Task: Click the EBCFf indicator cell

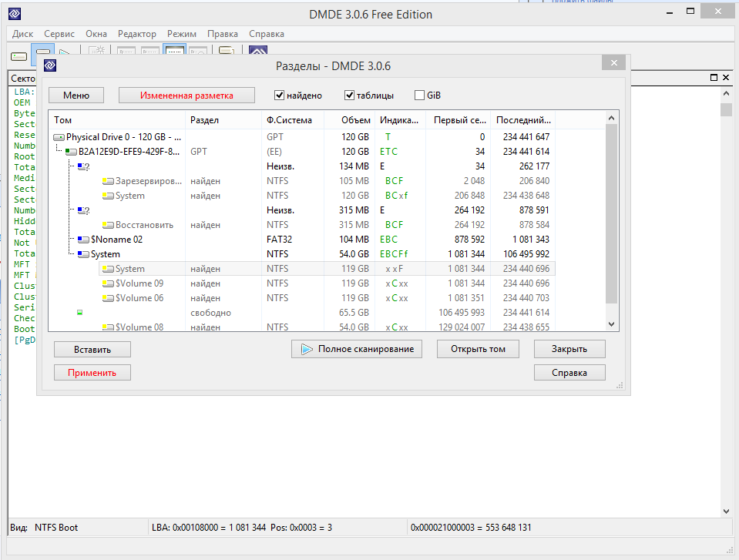Action: click(394, 254)
